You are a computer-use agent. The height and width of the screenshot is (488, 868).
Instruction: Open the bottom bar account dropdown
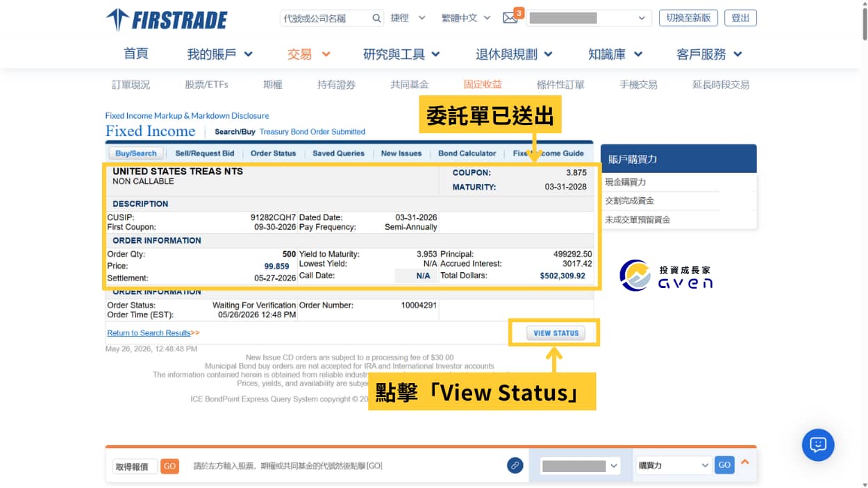pyautogui.click(x=580, y=466)
